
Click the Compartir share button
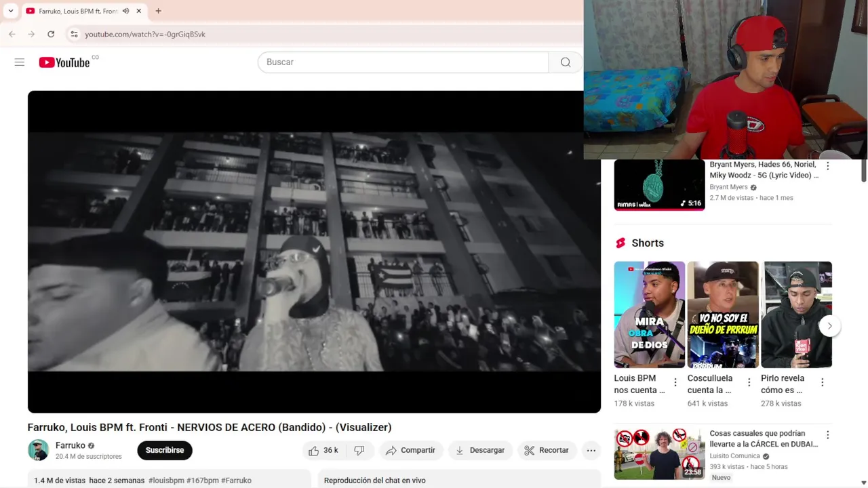pyautogui.click(x=411, y=450)
